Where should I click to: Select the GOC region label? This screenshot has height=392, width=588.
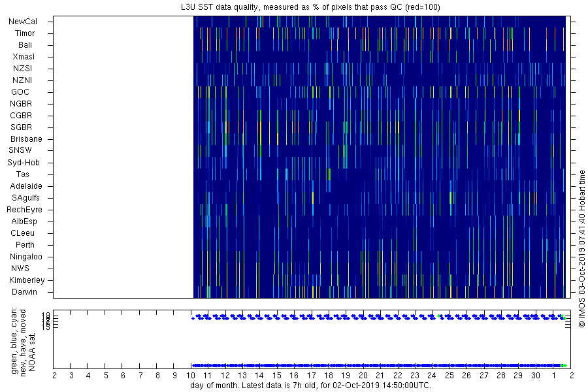(x=20, y=92)
